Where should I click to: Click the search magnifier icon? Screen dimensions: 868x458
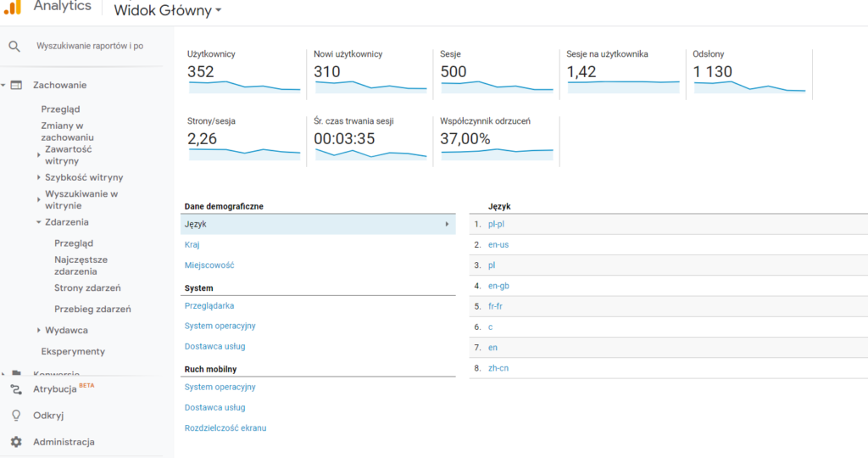(x=14, y=47)
